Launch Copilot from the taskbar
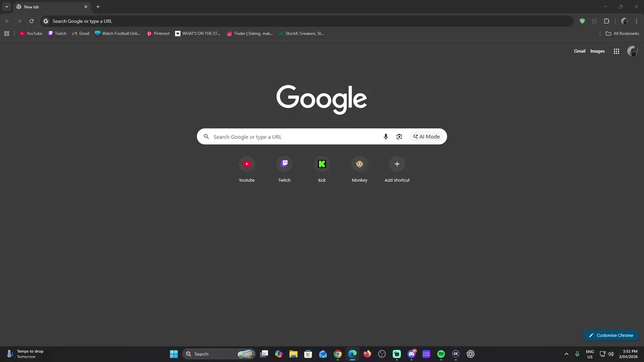 (x=279, y=354)
